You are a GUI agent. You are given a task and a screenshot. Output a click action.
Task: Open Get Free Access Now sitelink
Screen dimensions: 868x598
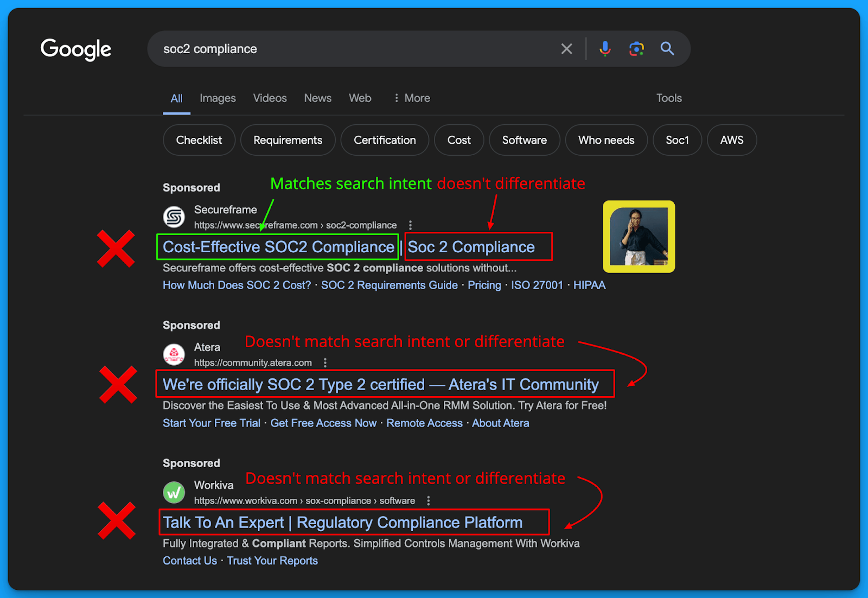(x=323, y=423)
